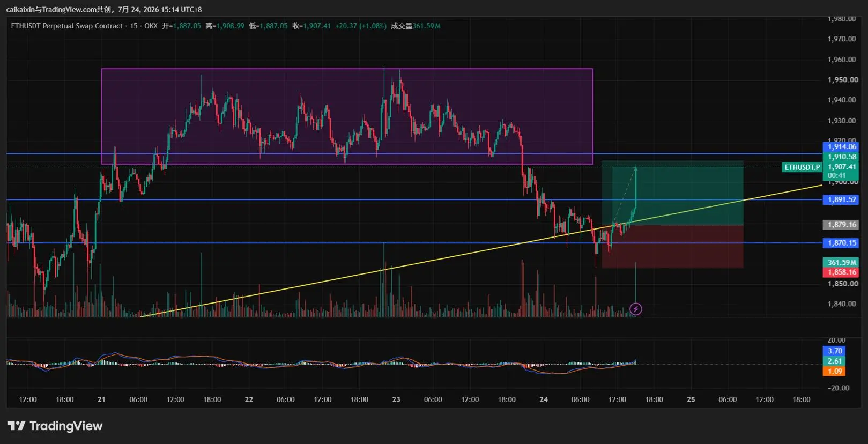Screen dimensions: 868x444
Task: Click the change value +20.37 (+1.08%)
Action: click(361, 26)
